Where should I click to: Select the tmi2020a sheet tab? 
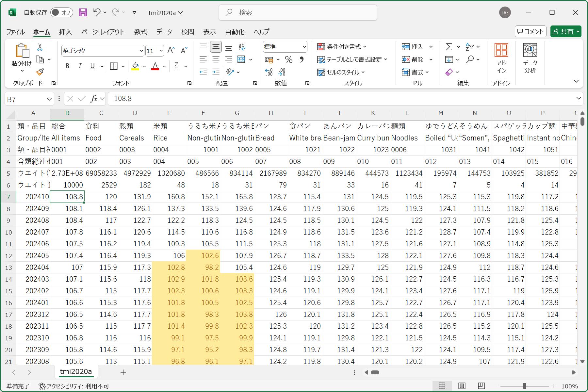76,372
